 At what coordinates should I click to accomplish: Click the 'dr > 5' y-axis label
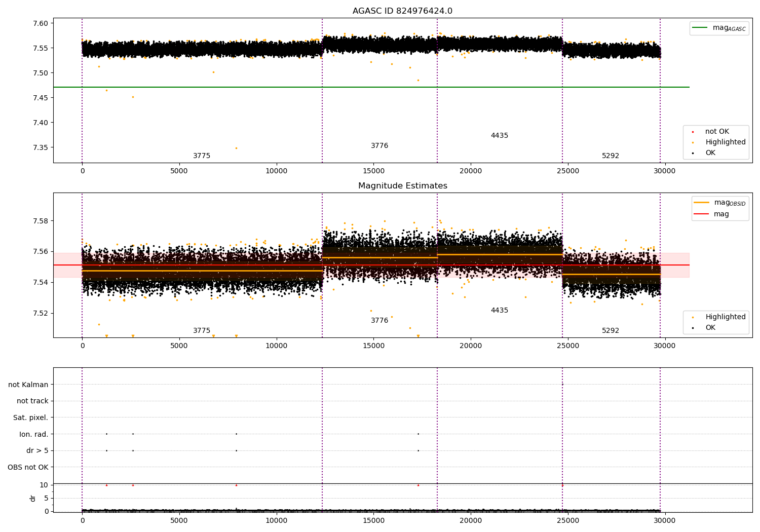(37, 451)
